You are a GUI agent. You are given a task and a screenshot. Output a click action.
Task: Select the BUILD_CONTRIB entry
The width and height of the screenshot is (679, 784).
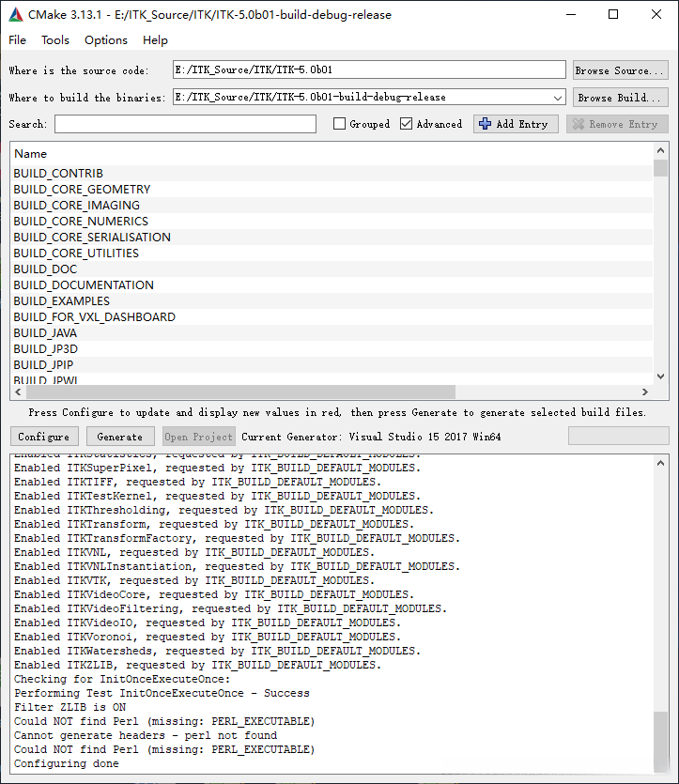point(332,174)
